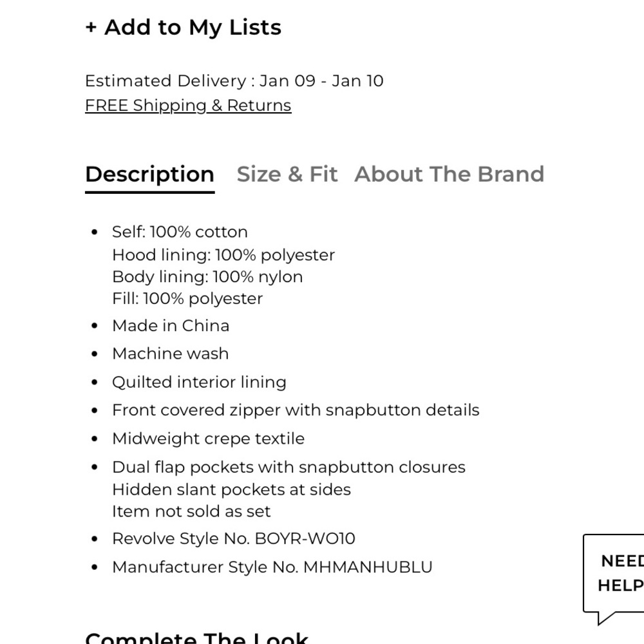Click the plus icon before Add to My Lists

91,28
